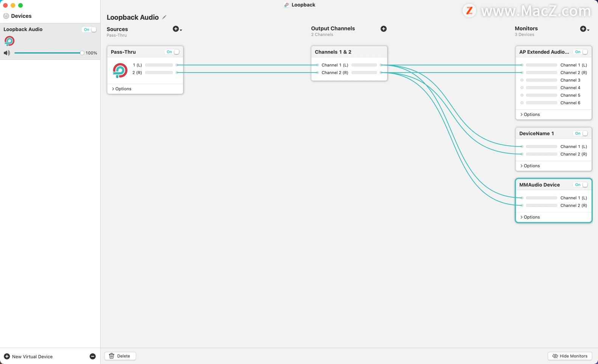The width and height of the screenshot is (598, 364).
Task: Click the pencil icon to rename Loopback Audio
Action: 164,17
